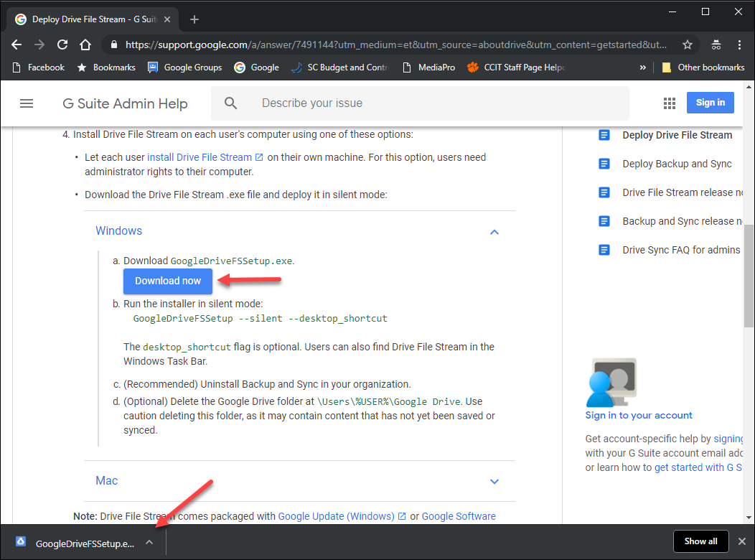Click the address bar URL
The width and height of the screenshot is (755, 560).
pos(395,45)
